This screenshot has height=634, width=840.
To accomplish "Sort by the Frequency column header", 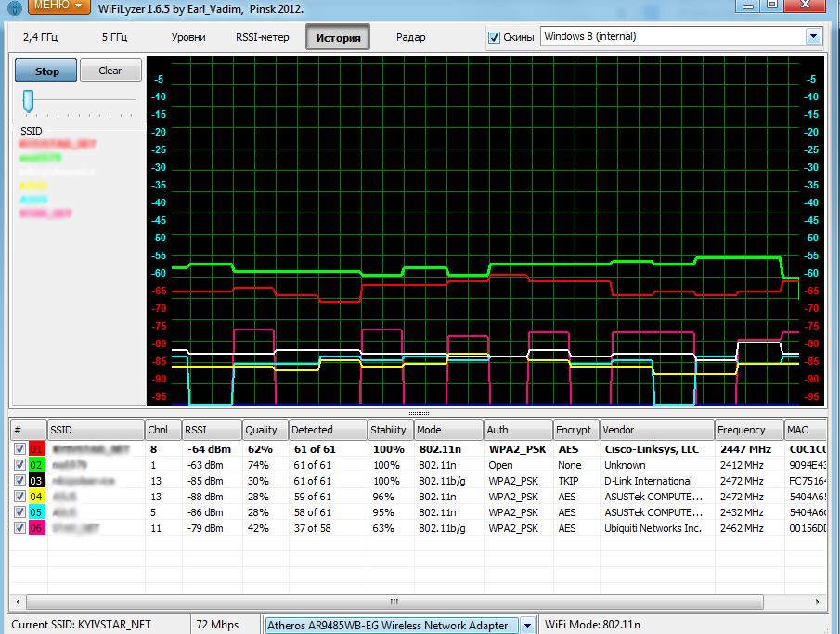I will point(749,430).
